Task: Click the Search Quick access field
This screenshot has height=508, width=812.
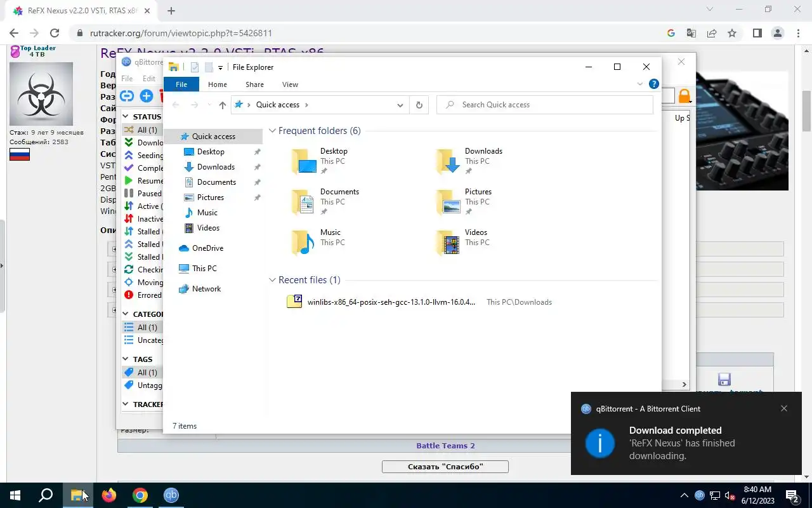Action: pos(545,105)
